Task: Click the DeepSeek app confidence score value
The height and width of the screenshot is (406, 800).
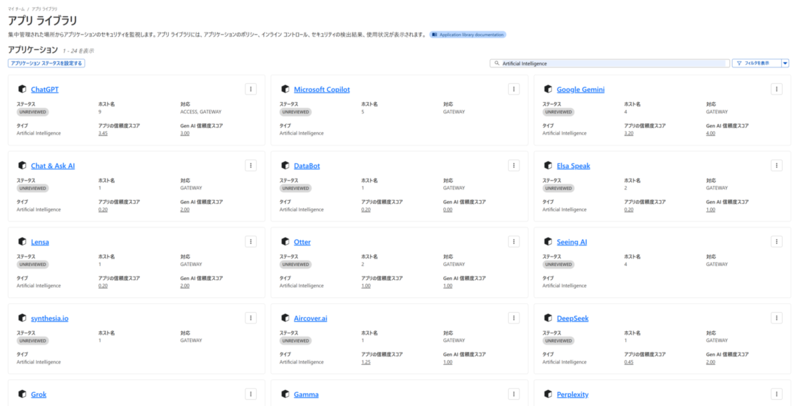Action: [x=629, y=362]
